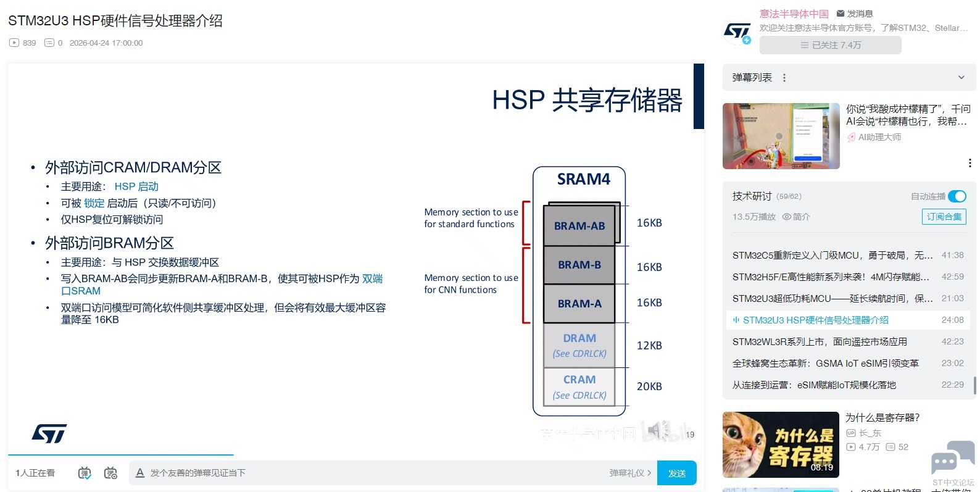980x492 pixels.
Task: Click the 发消息 envelope icon
Action: [841, 14]
